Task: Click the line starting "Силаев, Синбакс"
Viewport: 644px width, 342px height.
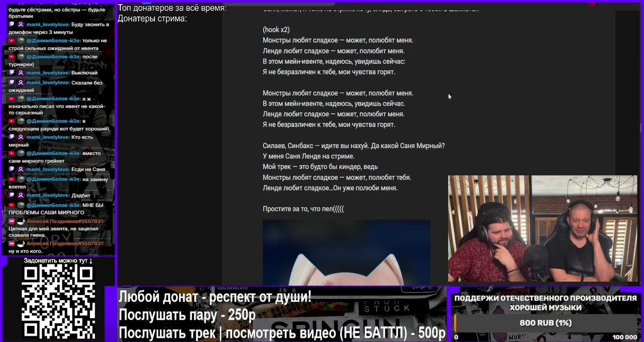Action: point(354,146)
